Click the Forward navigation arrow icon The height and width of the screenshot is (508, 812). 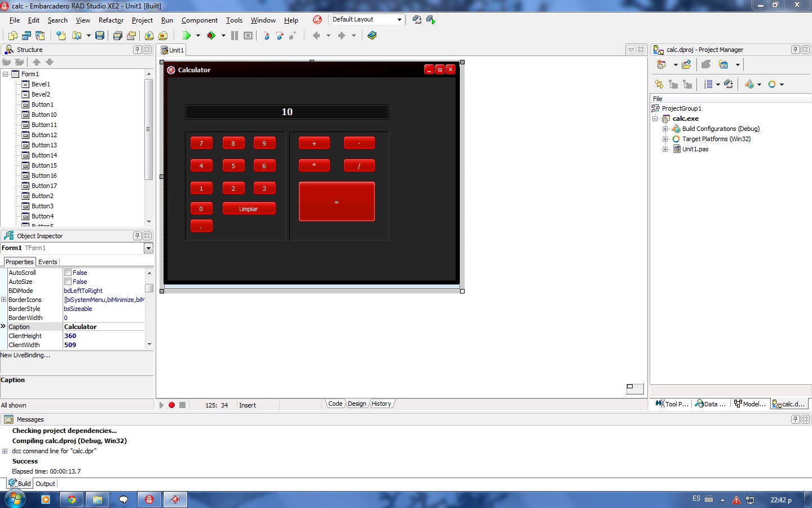click(342, 36)
